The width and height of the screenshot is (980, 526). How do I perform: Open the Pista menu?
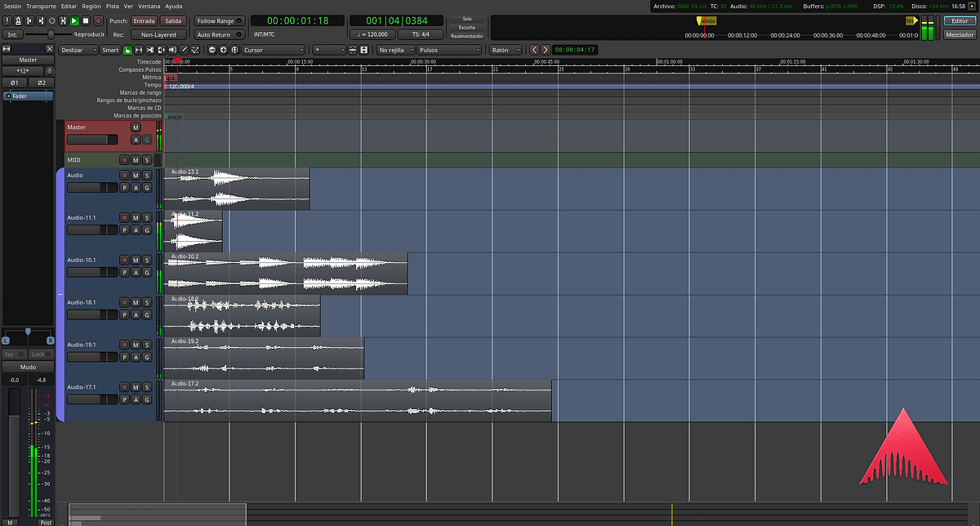pyautogui.click(x=112, y=6)
